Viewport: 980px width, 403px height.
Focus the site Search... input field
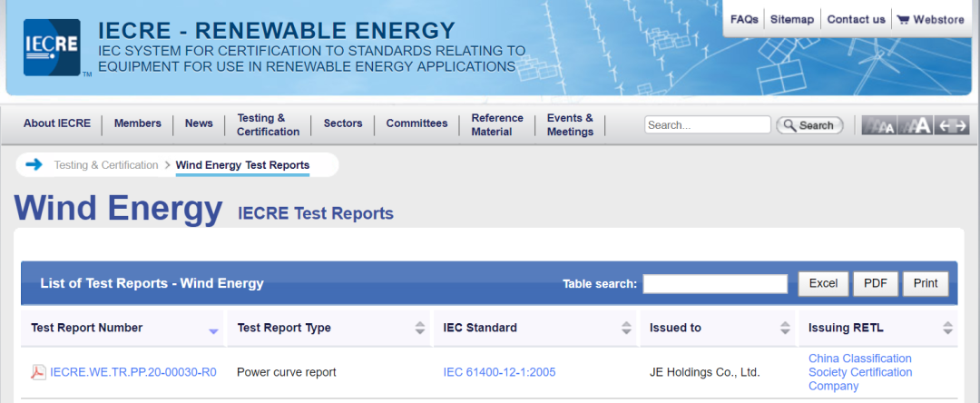pyautogui.click(x=708, y=125)
